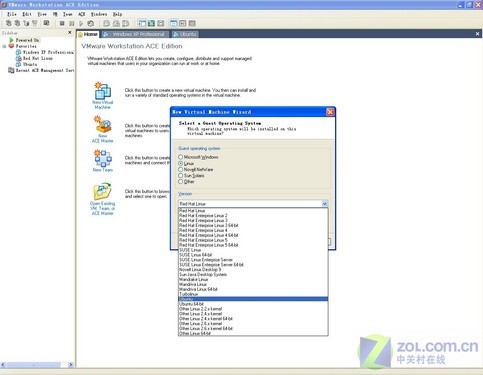The height and width of the screenshot is (375, 483).
Task: Toggle the Show Sidebar toolbar icon
Action: [142, 23]
